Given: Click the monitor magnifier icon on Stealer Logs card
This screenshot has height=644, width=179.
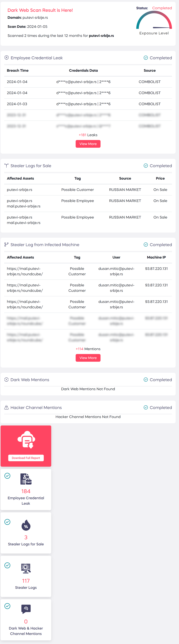Looking at the screenshot, I should pyautogui.click(x=26, y=568).
